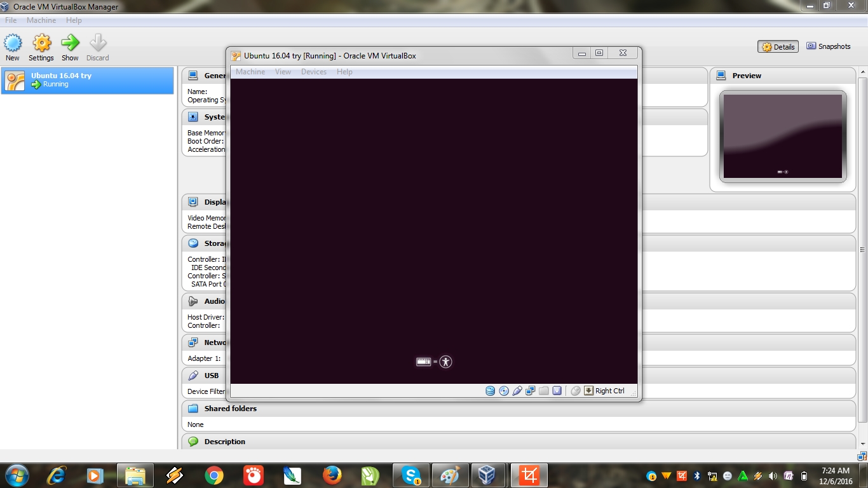Click the Manager details vertical scrollbar
The image size is (868, 488).
pos(862,250)
